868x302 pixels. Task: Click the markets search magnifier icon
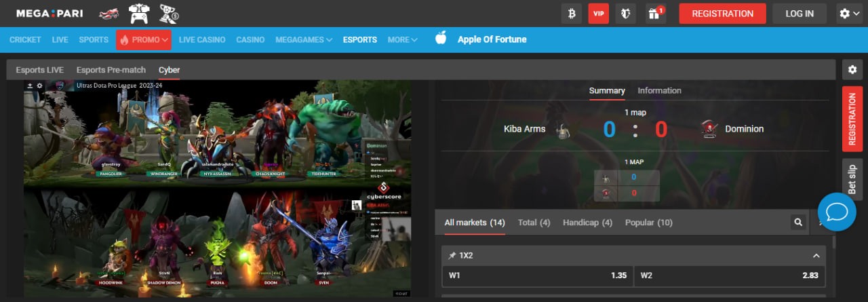click(799, 222)
